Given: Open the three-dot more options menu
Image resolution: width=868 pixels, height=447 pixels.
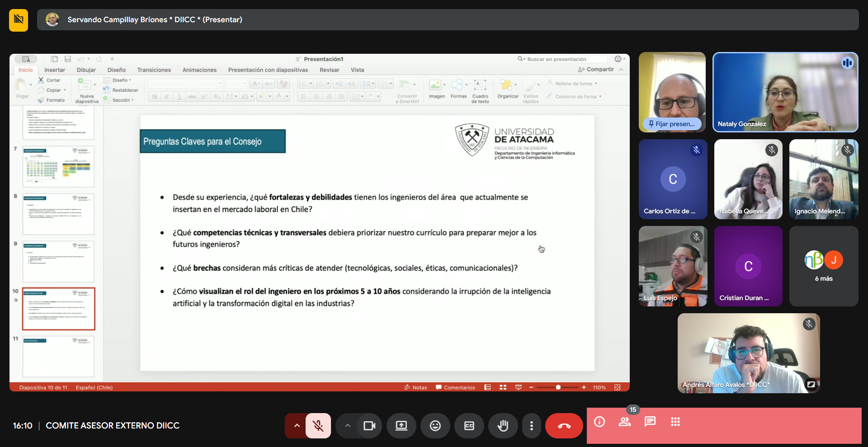Looking at the screenshot, I should pyautogui.click(x=531, y=426).
